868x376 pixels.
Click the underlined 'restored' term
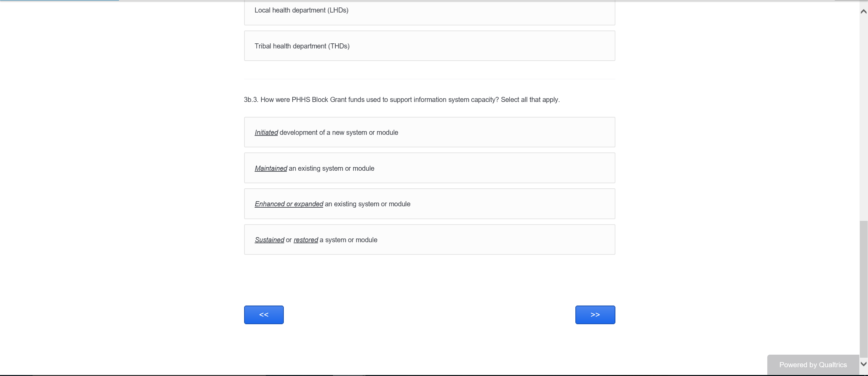tap(305, 240)
